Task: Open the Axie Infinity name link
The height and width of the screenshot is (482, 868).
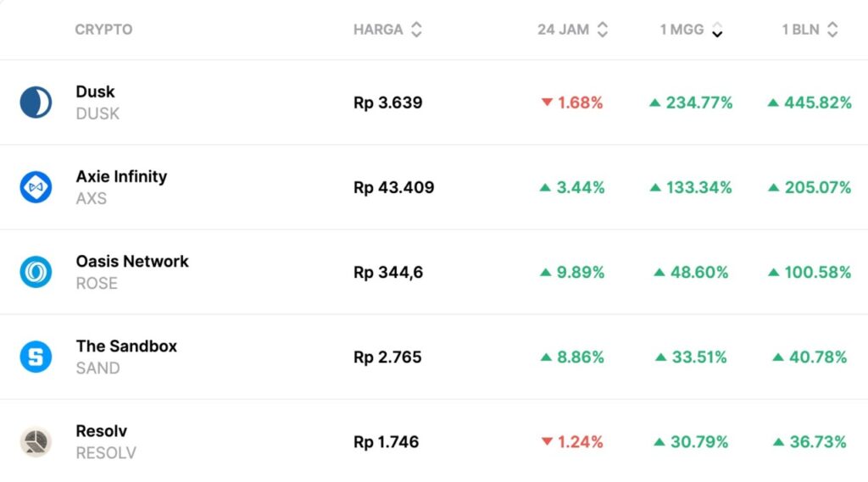Action: [x=121, y=176]
